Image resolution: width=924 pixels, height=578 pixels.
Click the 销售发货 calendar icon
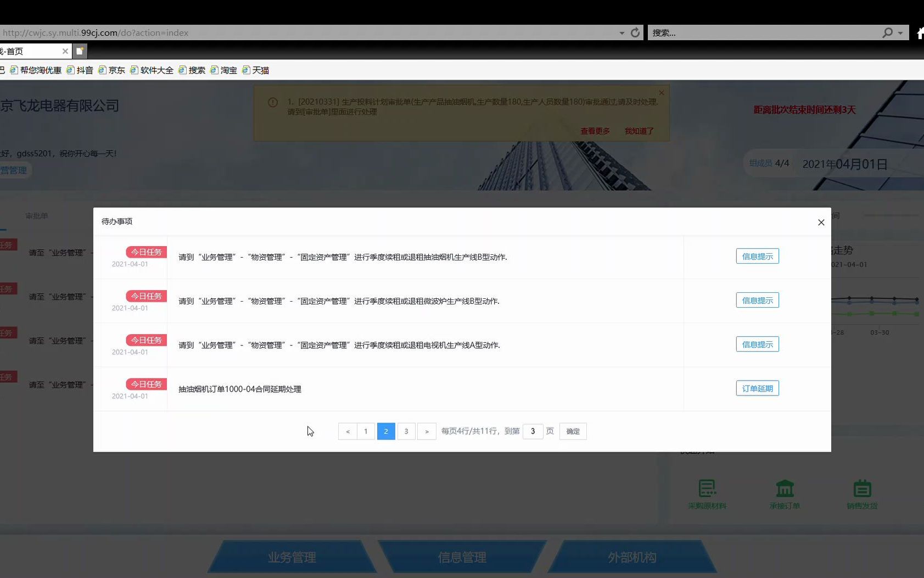pyautogui.click(x=862, y=488)
